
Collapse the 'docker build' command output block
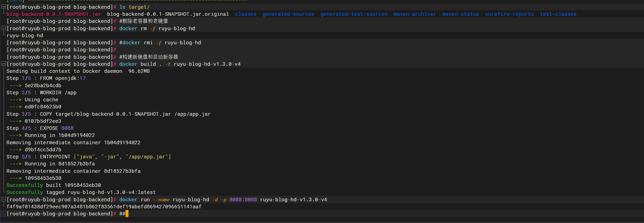point(4,64)
